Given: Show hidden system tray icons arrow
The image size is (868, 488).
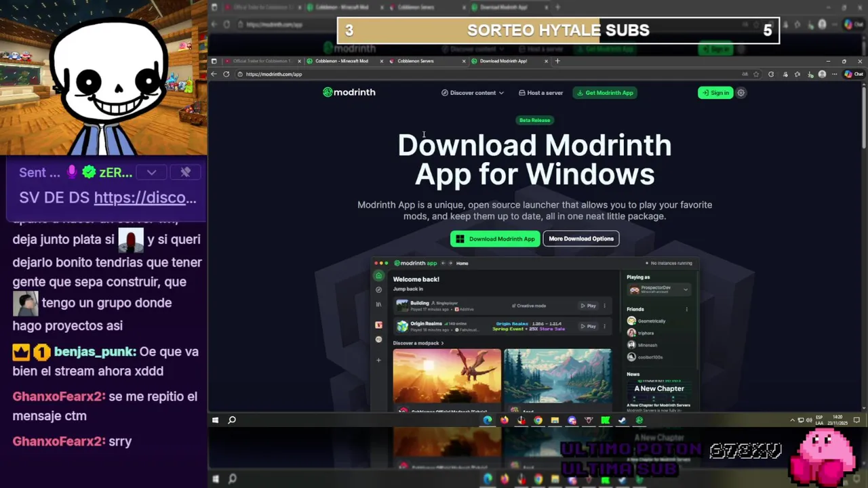Looking at the screenshot, I should coord(792,420).
